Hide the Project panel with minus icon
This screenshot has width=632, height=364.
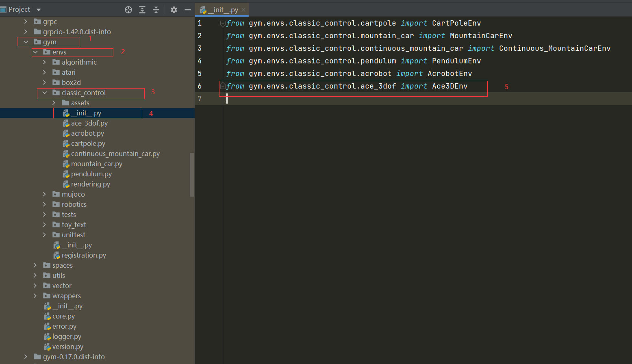point(188,10)
